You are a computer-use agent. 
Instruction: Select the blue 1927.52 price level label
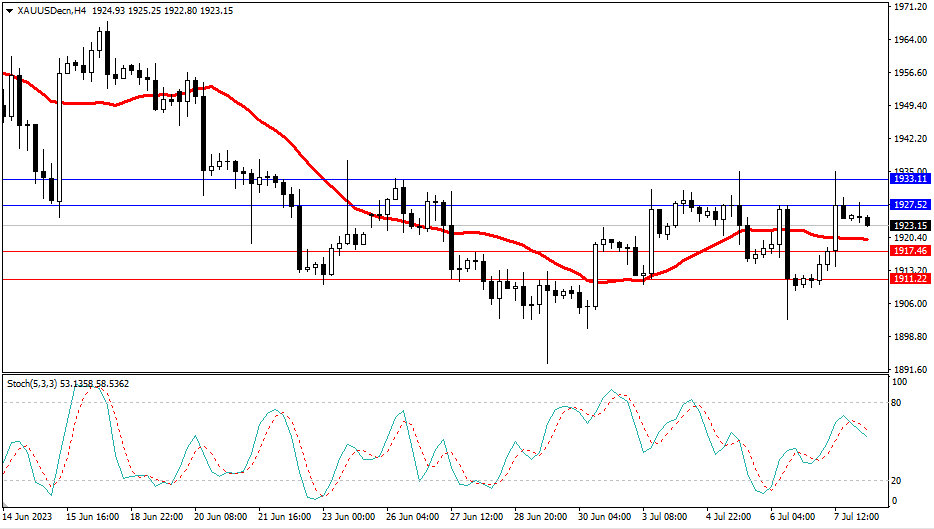pos(909,204)
